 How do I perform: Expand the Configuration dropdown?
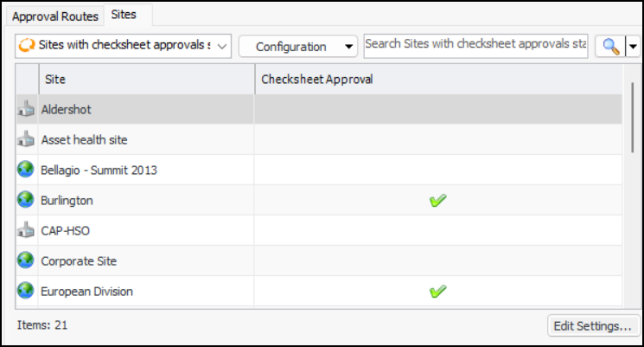point(298,47)
